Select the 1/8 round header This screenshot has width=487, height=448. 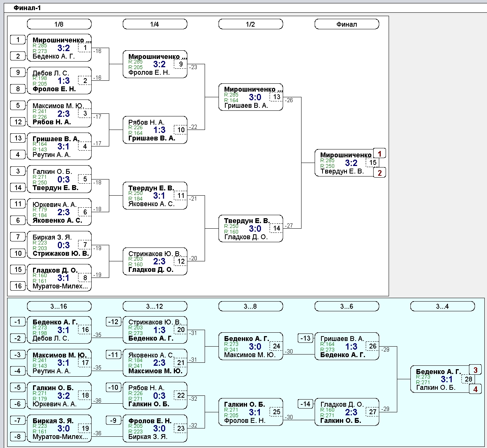pos(59,24)
